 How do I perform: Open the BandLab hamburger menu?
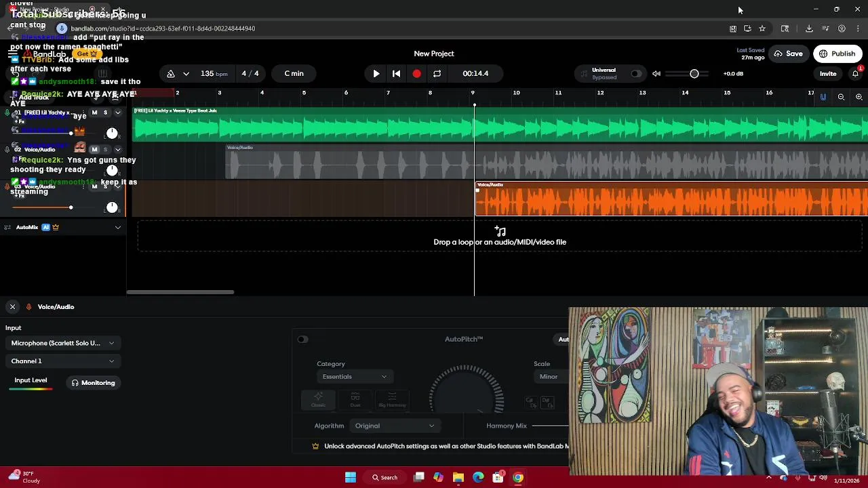pyautogui.click(x=13, y=54)
